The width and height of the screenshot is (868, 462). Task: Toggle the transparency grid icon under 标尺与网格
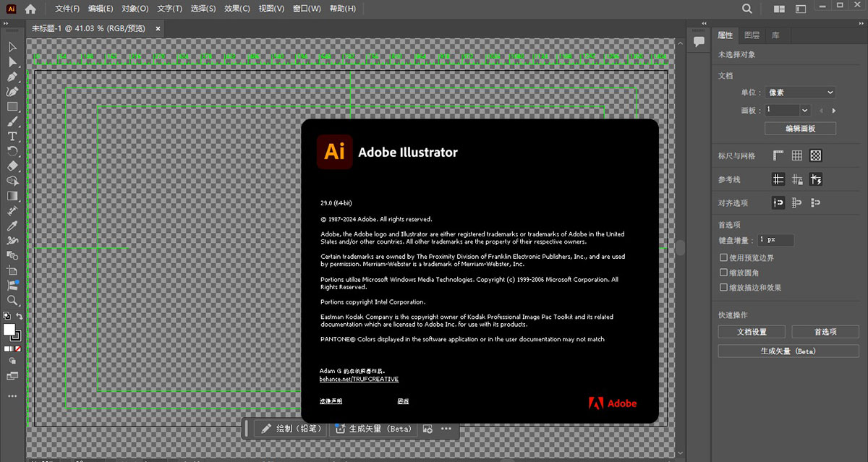(x=816, y=155)
